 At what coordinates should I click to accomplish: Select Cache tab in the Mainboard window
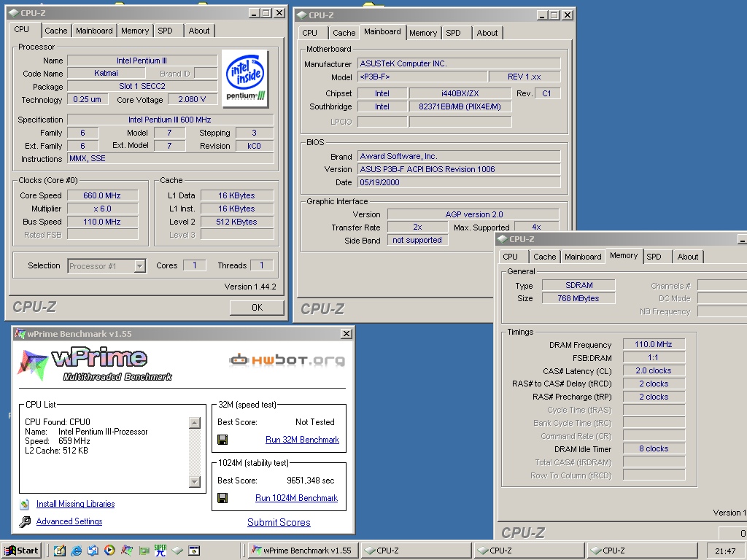point(344,33)
